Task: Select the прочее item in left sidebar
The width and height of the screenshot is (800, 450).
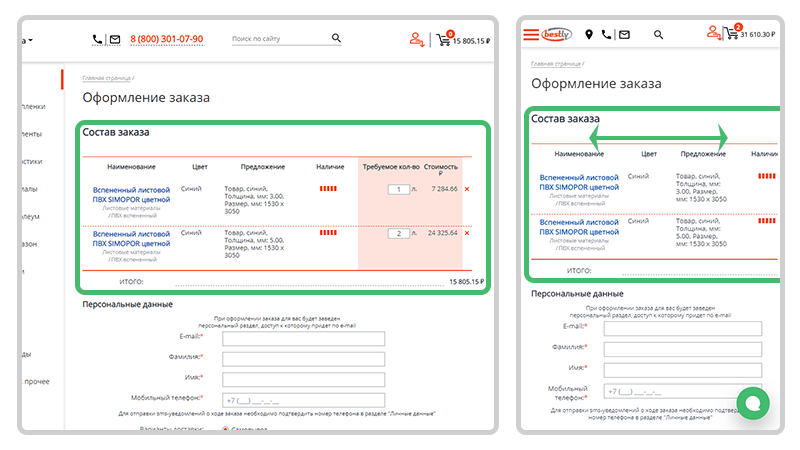Action: [x=37, y=382]
